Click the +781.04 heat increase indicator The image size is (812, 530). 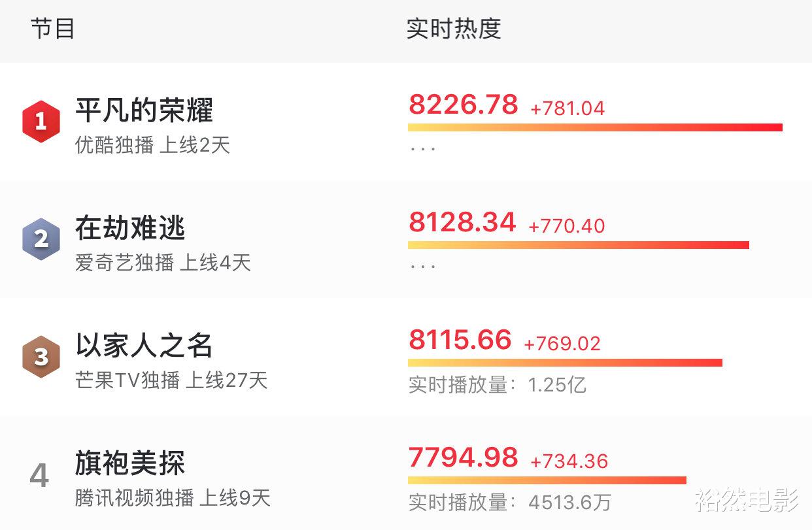pos(567,108)
